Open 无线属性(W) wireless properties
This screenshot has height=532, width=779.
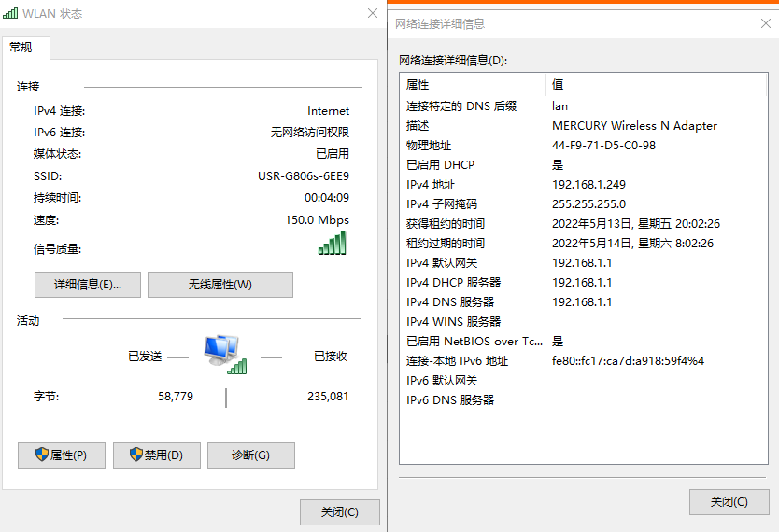tap(220, 285)
